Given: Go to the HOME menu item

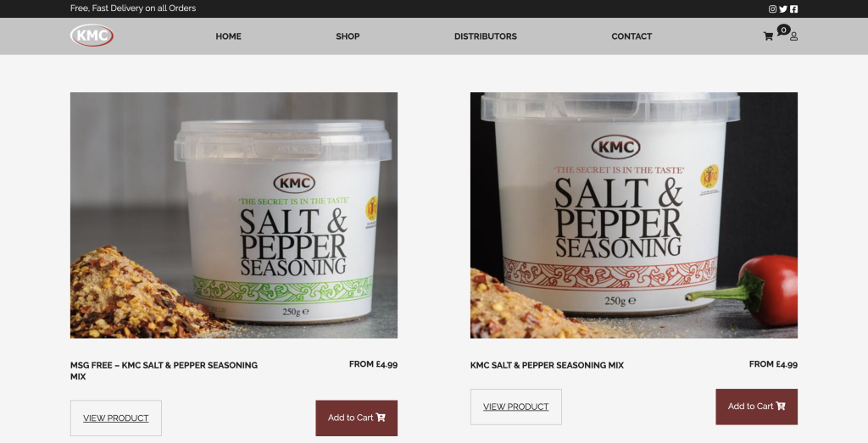Looking at the screenshot, I should (x=228, y=36).
